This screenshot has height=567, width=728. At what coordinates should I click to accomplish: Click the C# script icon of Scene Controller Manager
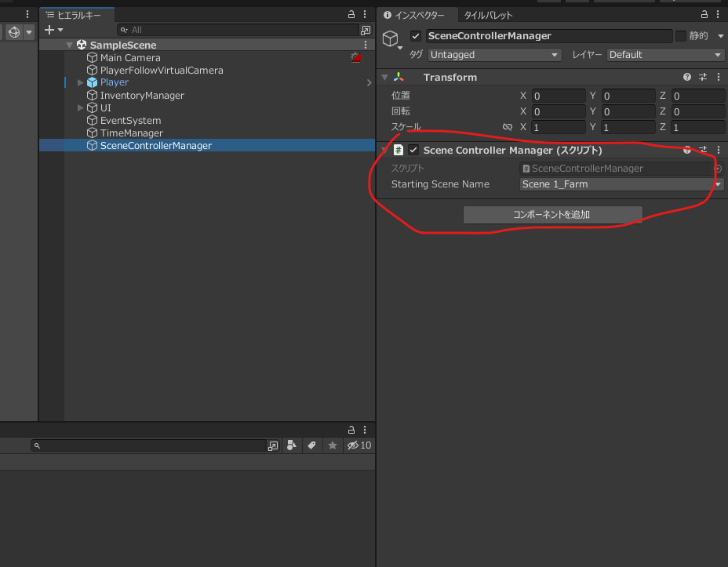pyautogui.click(x=399, y=150)
